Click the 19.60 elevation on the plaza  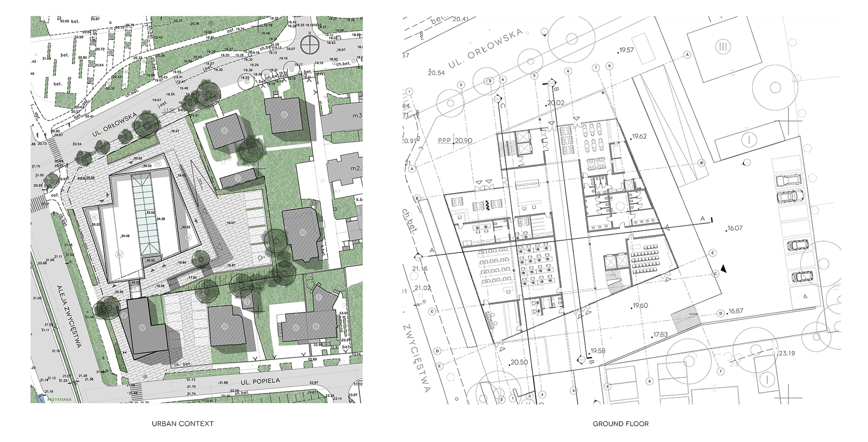click(640, 306)
